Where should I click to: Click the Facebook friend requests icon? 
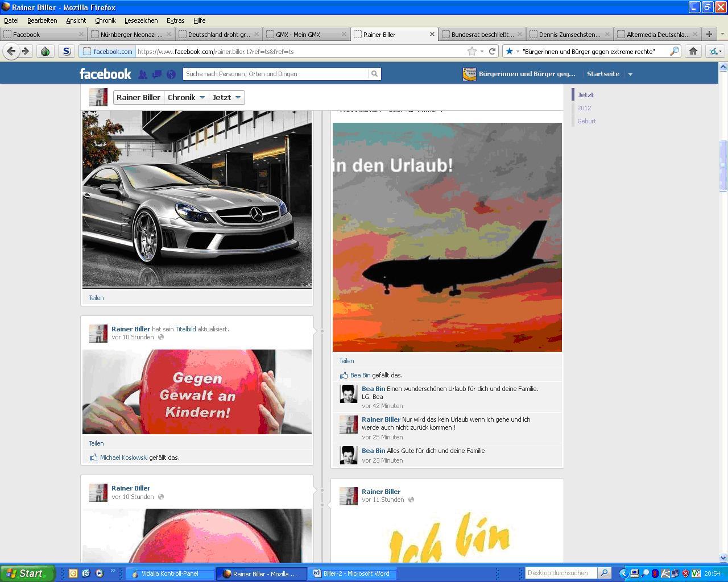pos(142,74)
